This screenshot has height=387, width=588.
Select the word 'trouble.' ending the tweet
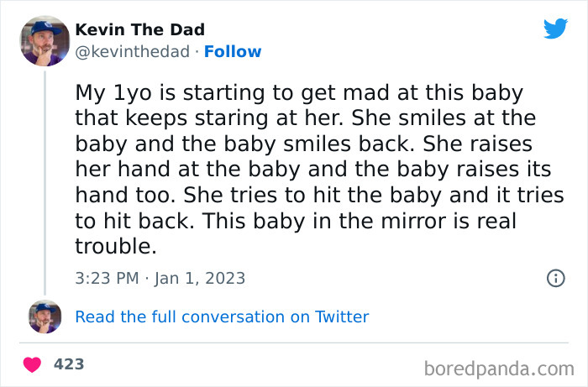pyautogui.click(x=114, y=248)
